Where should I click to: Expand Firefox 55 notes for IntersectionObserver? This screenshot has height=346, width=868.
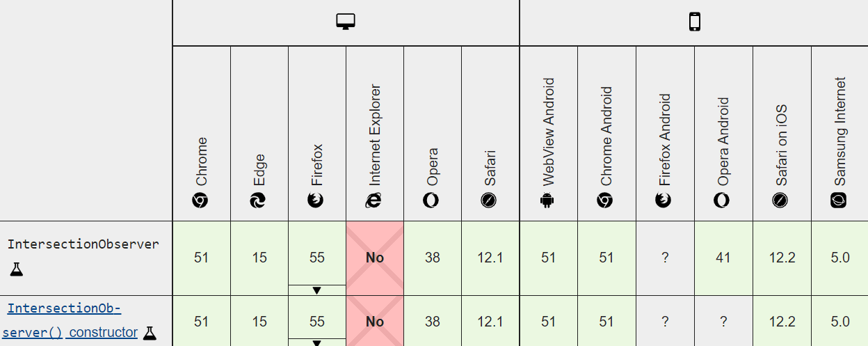coord(316,290)
